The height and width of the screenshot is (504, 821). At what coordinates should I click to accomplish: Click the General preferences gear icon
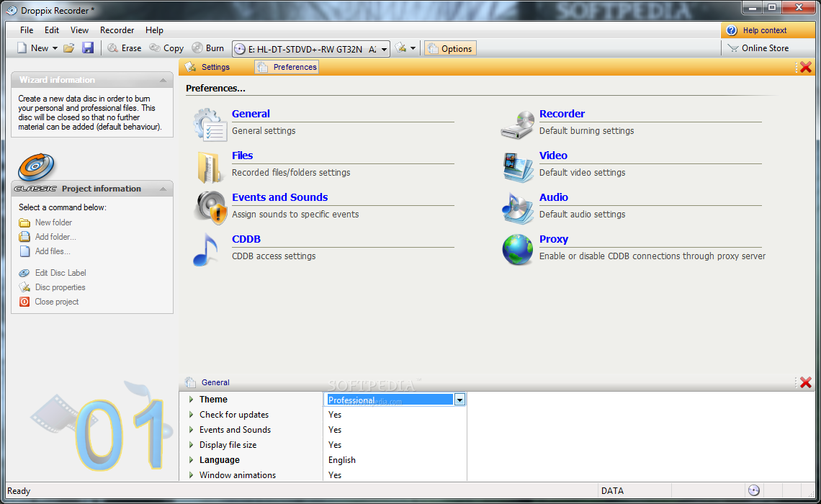click(x=210, y=125)
